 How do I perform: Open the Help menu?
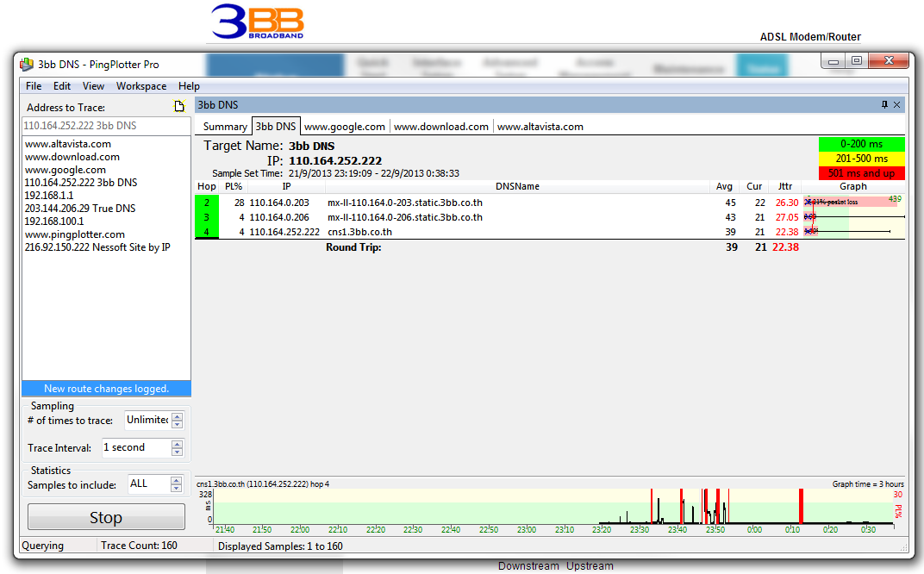click(x=189, y=86)
